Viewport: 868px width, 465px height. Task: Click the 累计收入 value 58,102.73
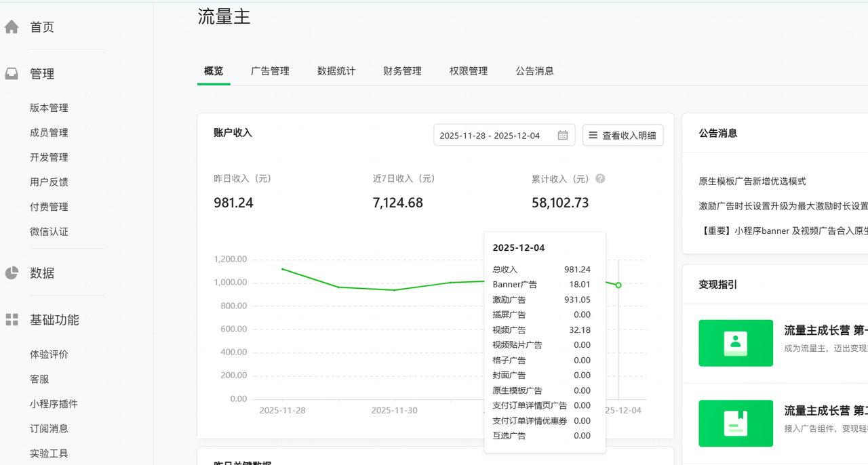(560, 203)
